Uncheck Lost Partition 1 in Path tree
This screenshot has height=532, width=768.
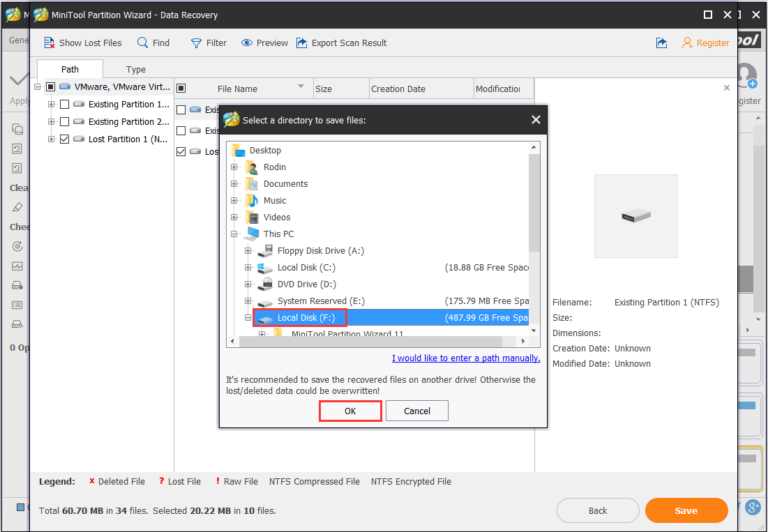tap(64, 139)
